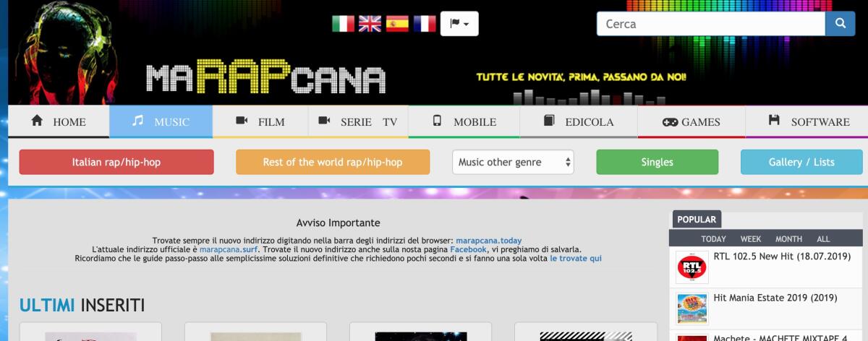Show WEEK popular items
The height and width of the screenshot is (341, 868).
coord(751,238)
